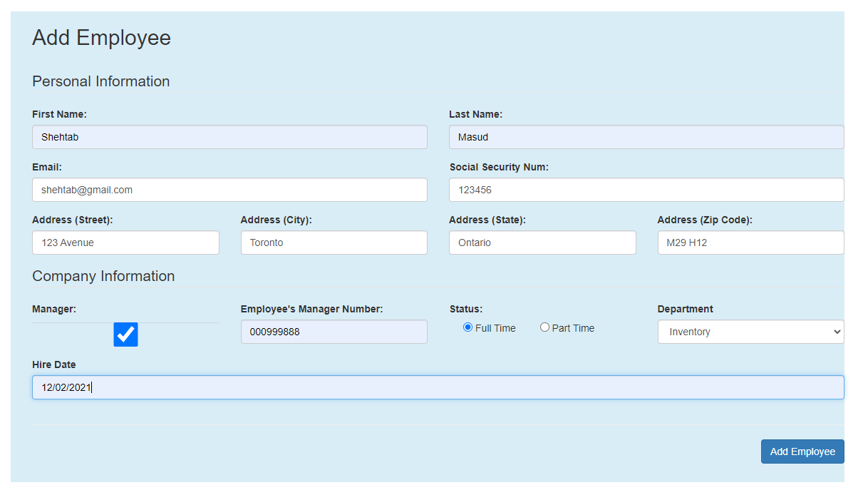This screenshot has width=868, height=500.
Task: Click the Personal Information section label
Action: click(x=100, y=81)
